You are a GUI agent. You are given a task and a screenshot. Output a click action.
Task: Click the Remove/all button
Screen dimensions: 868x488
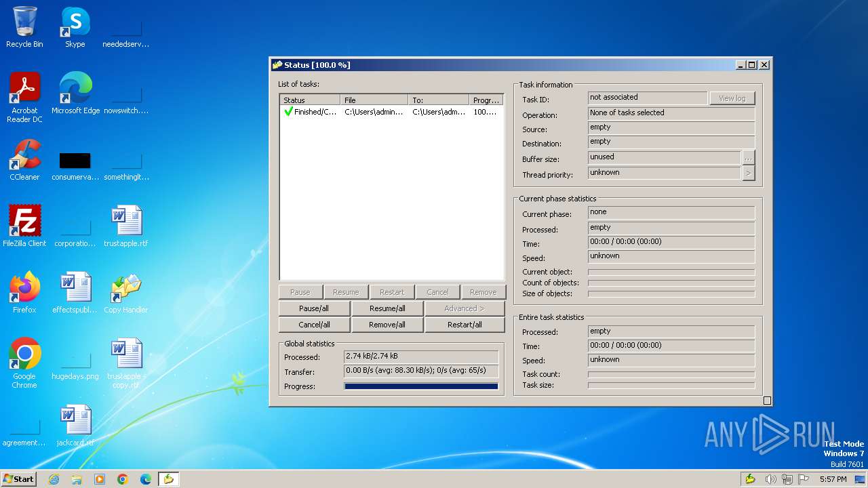tap(387, 325)
